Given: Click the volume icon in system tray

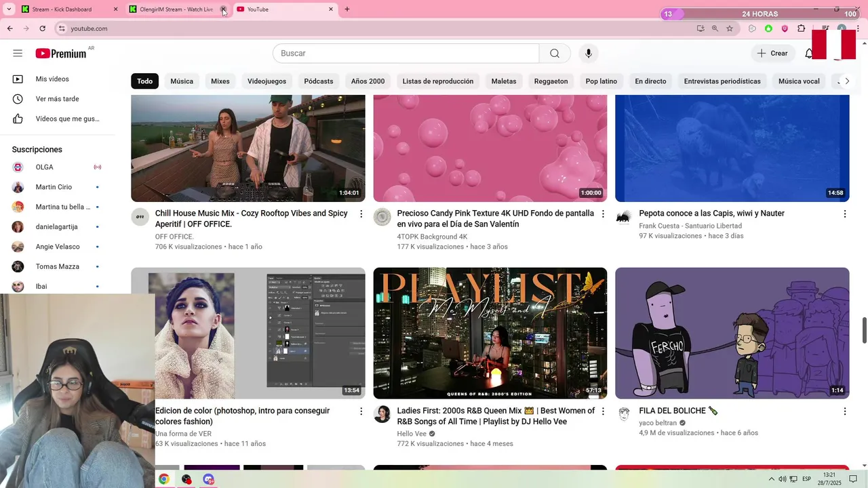Looking at the screenshot, I should point(782,479).
